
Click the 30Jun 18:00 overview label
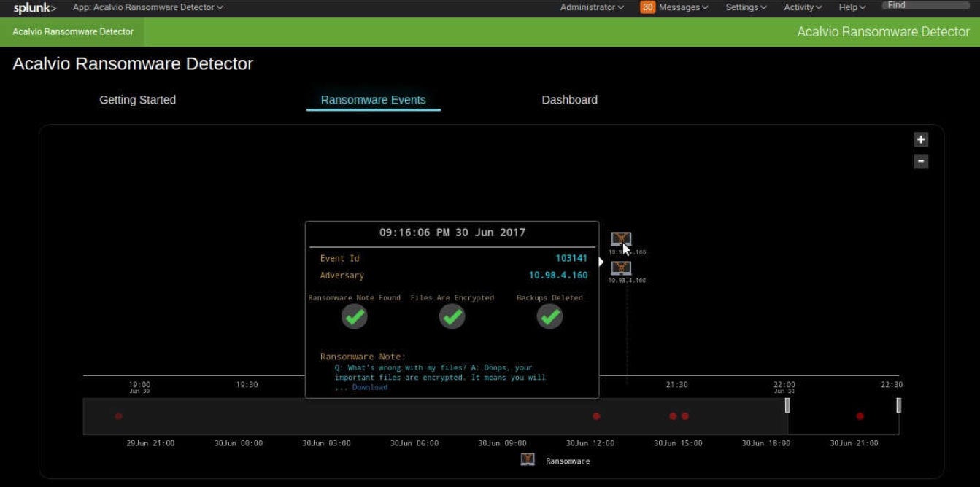click(x=766, y=443)
